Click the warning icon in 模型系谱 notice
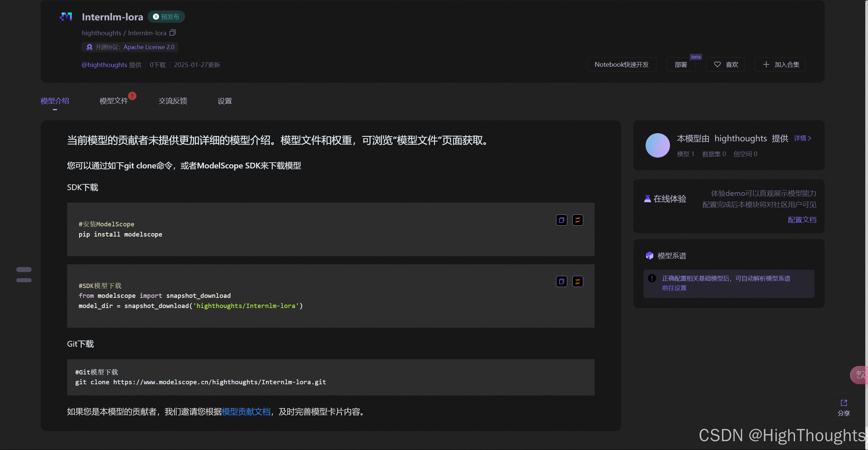The width and height of the screenshot is (868, 450). pyautogui.click(x=652, y=278)
